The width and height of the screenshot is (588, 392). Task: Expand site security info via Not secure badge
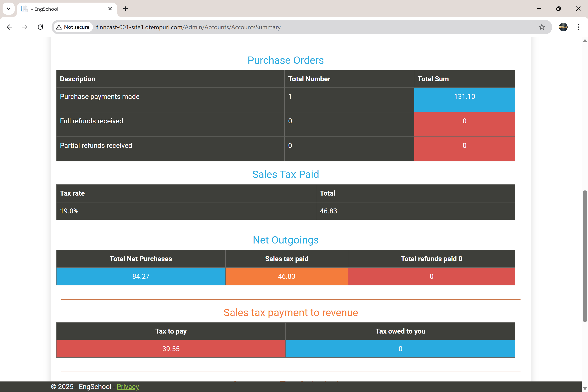tap(72, 27)
